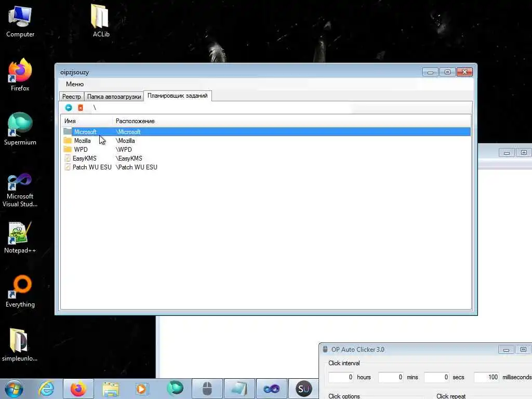This screenshot has width=532, height=399.
Task: Open the Everything desktop shortcut
Action: click(x=20, y=291)
